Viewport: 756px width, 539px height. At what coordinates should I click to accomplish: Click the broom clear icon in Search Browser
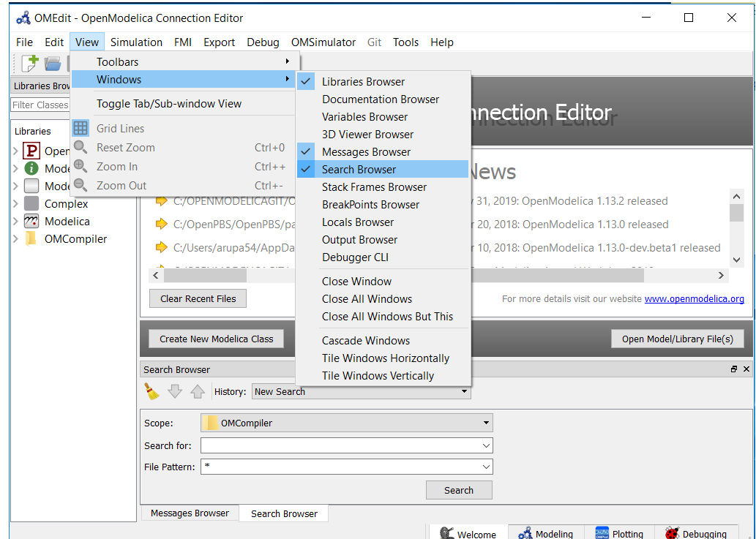(x=151, y=391)
